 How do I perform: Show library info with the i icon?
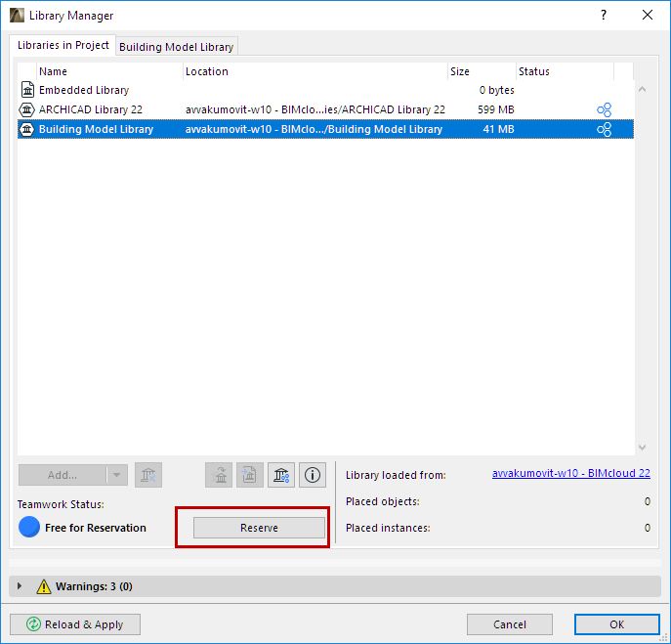(313, 475)
